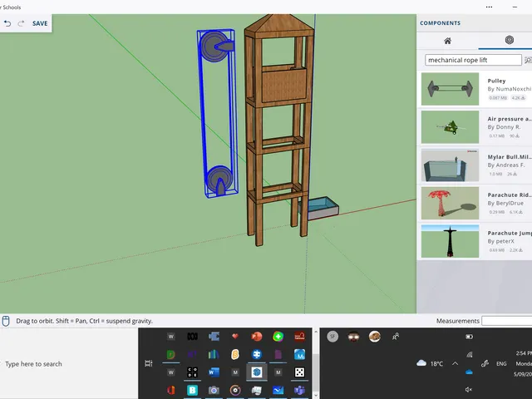This screenshot has width=532, height=399.
Task: Click the search magnifier icon beside field
Action: tap(528, 60)
